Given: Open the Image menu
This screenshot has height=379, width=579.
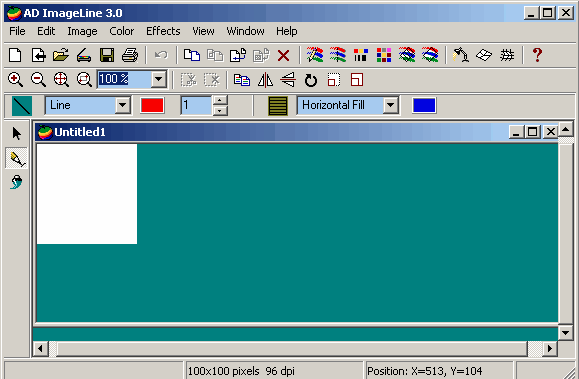Looking at the screenshot, I should pyautogui.click(x=82, y=31).
